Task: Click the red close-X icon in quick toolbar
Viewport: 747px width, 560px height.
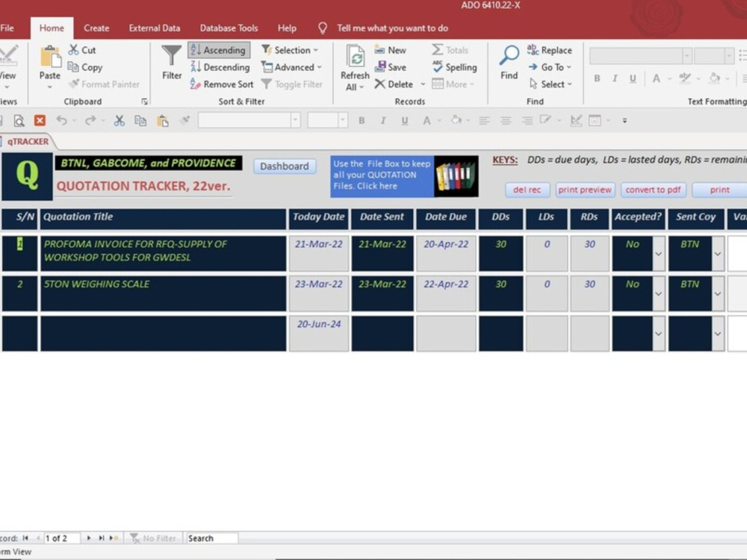Action: click(x=40, y=120)
